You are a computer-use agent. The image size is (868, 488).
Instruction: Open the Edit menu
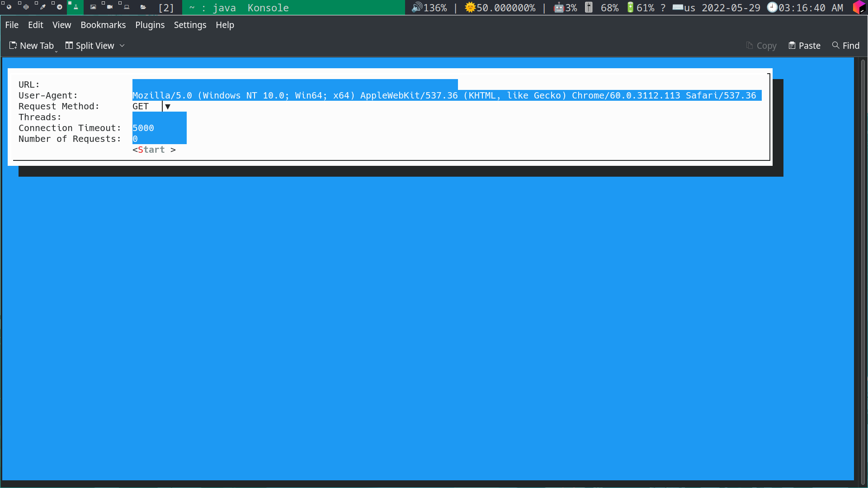click(x=36, y=25)
